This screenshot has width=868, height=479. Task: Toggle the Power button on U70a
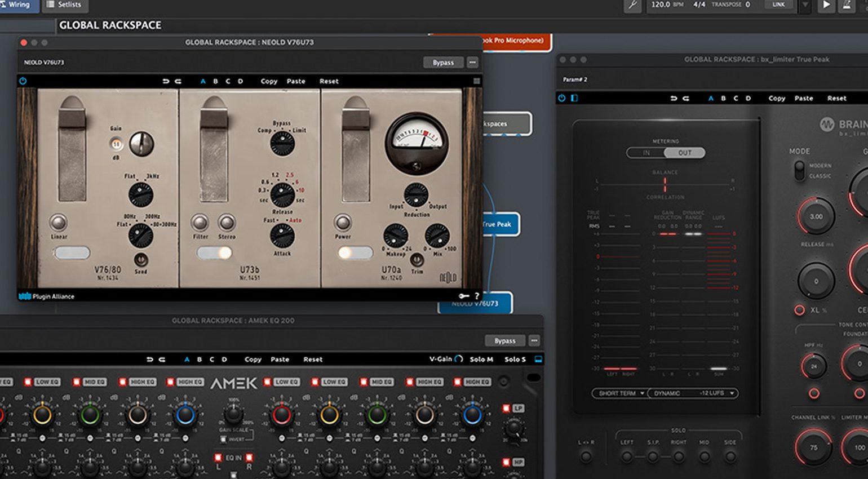click(x=342, y=222)
